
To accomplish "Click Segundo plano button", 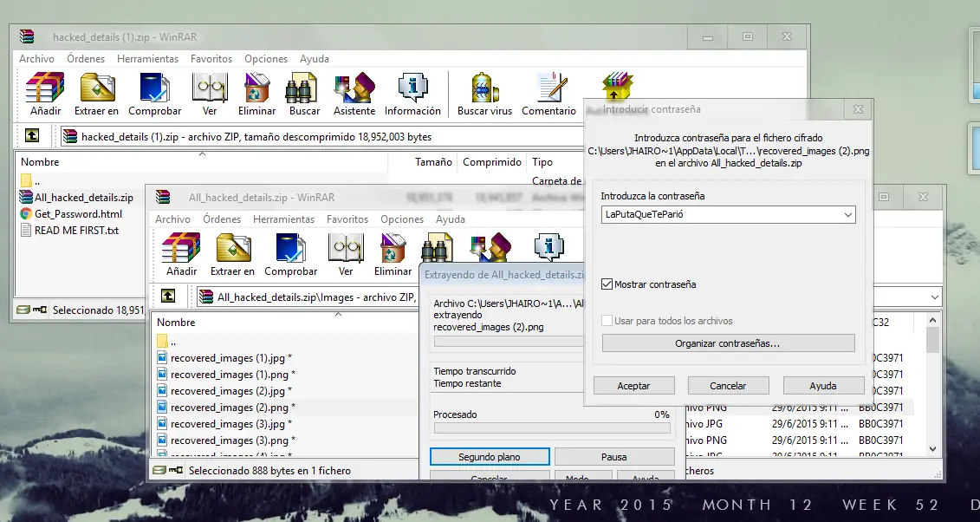I will click(x=490, y=457).
